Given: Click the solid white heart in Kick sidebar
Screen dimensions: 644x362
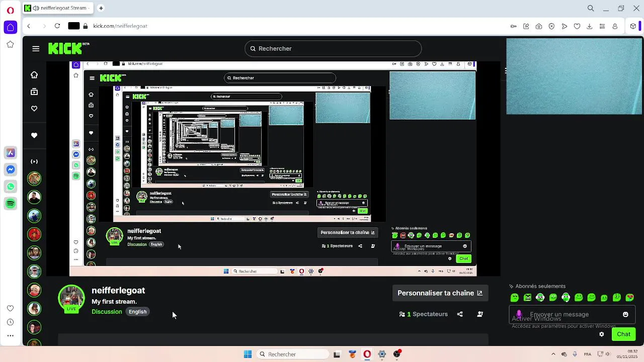Looking at the screenshot, I should (34, 135).
